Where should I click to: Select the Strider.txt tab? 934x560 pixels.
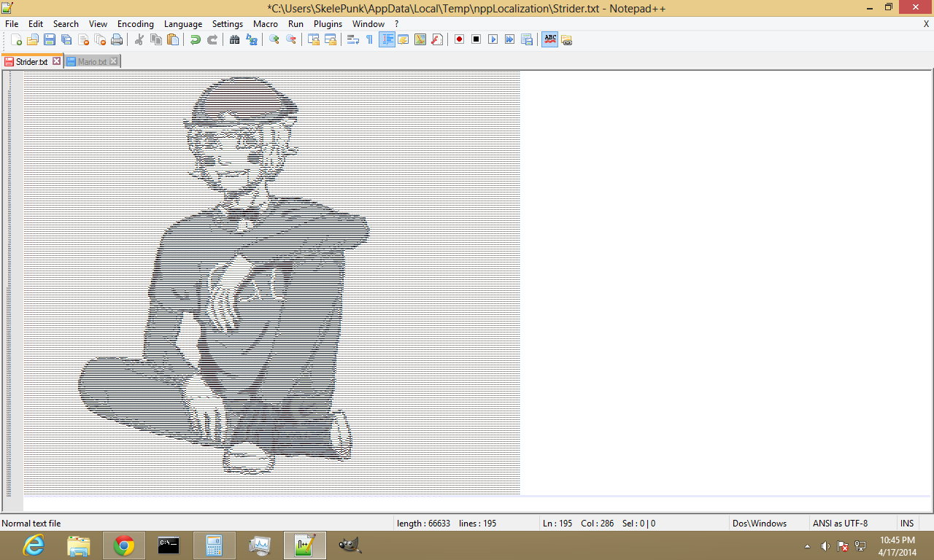click(31, 62)
